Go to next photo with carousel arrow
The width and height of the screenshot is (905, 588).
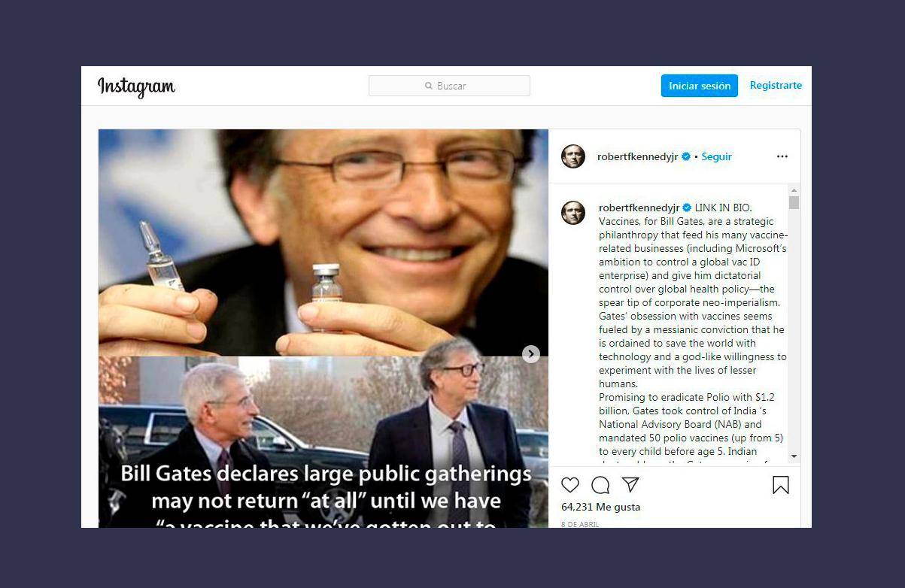(531, 354)
